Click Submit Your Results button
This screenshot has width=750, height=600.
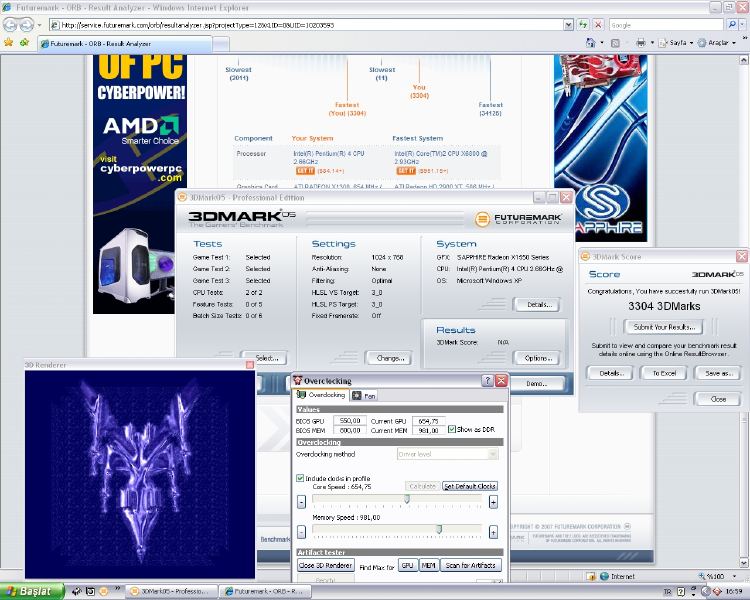click(664, 327)
